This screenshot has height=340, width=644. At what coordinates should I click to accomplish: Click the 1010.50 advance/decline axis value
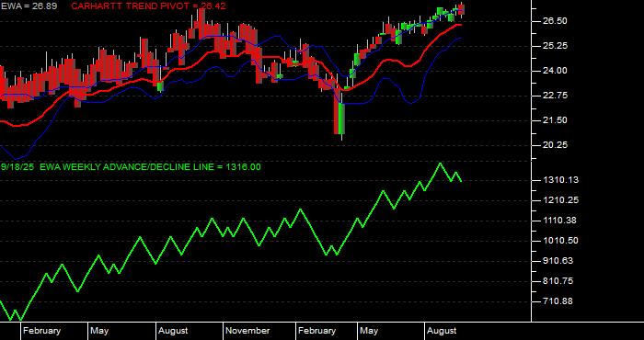560,241
